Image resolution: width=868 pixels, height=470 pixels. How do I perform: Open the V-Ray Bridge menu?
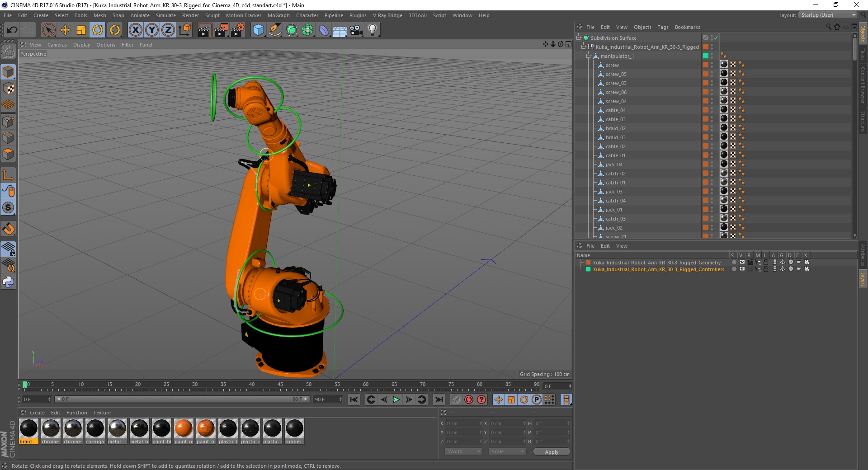tap(387, 15)
